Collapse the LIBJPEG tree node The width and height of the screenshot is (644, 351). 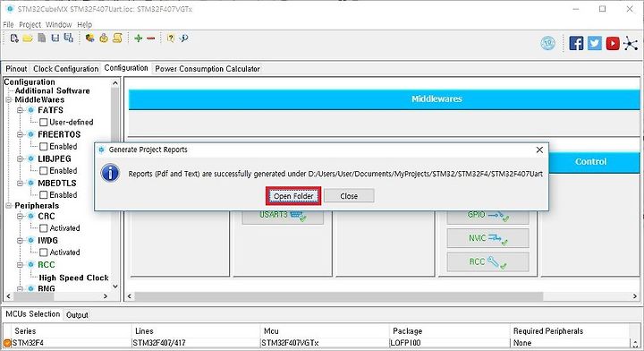(x=20, y=158)
